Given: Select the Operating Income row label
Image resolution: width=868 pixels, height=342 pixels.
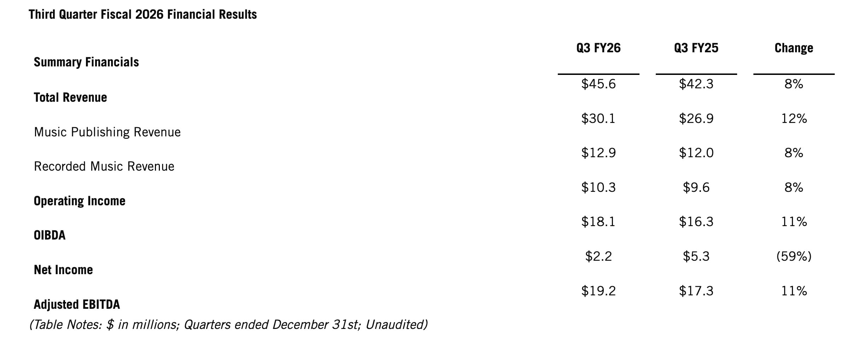Looking at the screenshot, I should pyautogui.click(x=80, y=201).
